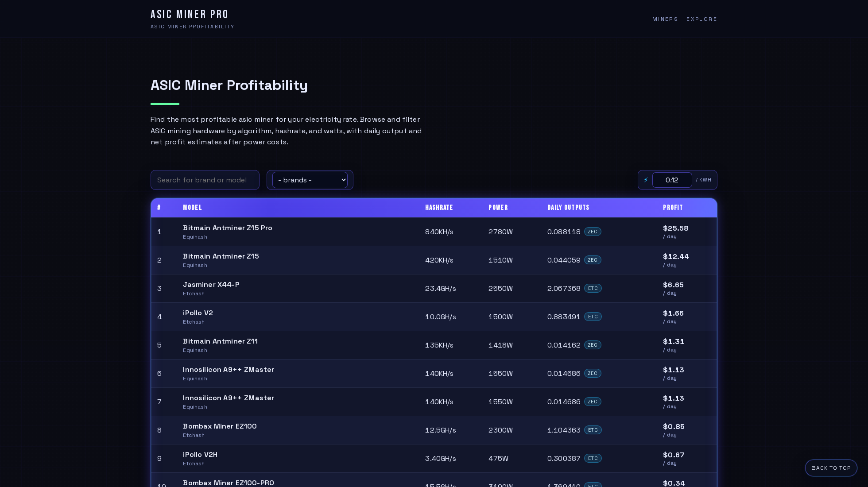868x487 pixels.
Task: Open the Bitmain Antminer Z15 Pro row
Action: pos(434,232)
